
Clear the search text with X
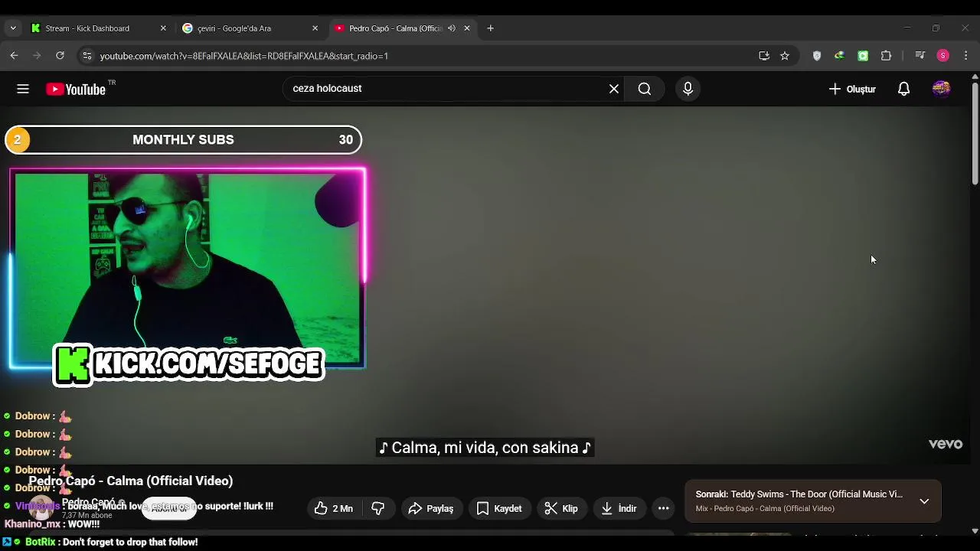(614, 89)
